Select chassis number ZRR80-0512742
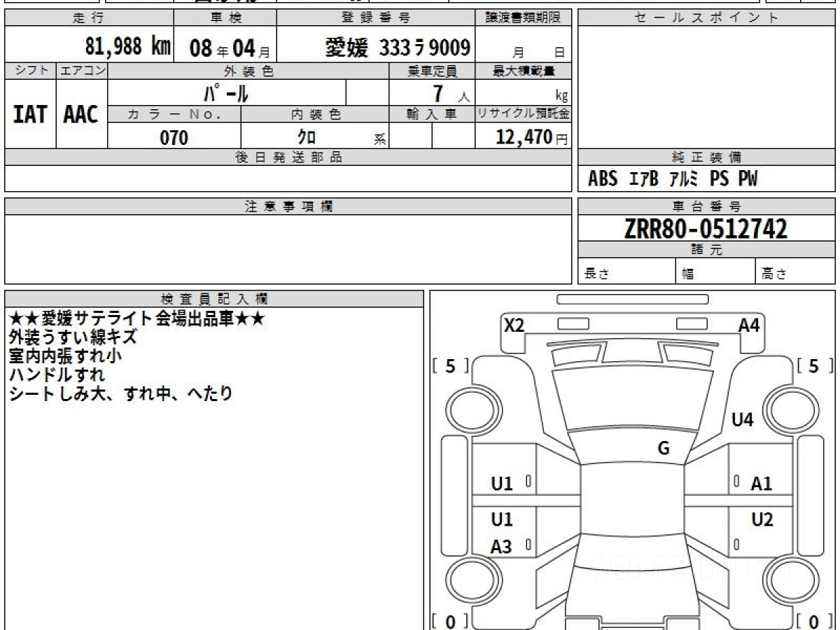Image resolution: width=840 pixels, height=630 pixels. 706,228
